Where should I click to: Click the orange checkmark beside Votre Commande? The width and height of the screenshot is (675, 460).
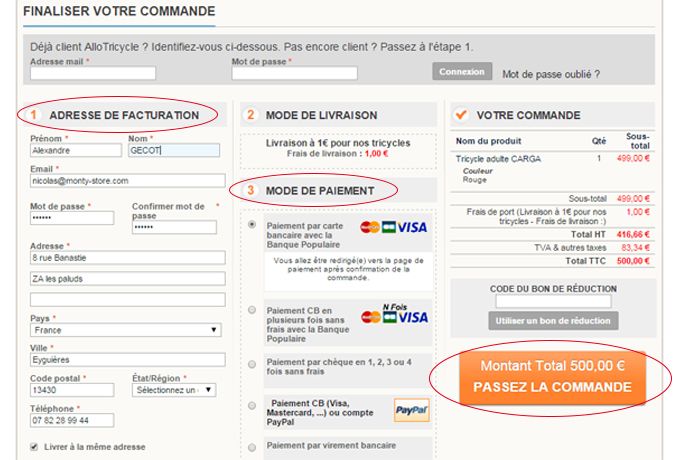(461, 115)
